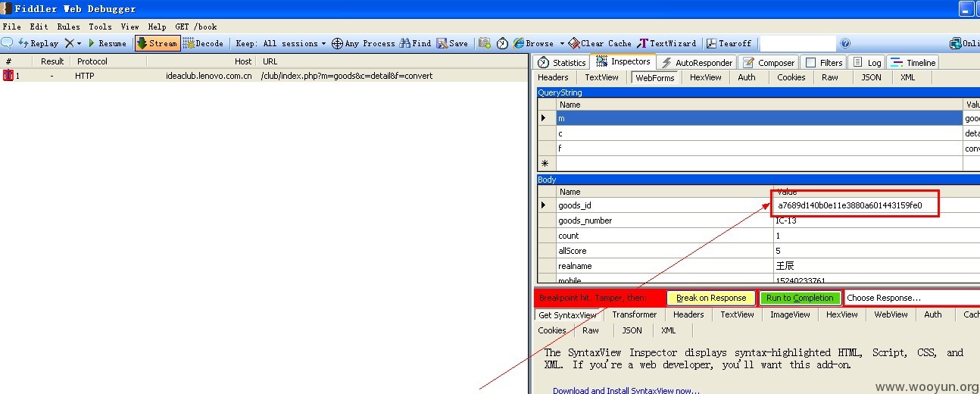Open the Edit menu

[x=39, y=27]
